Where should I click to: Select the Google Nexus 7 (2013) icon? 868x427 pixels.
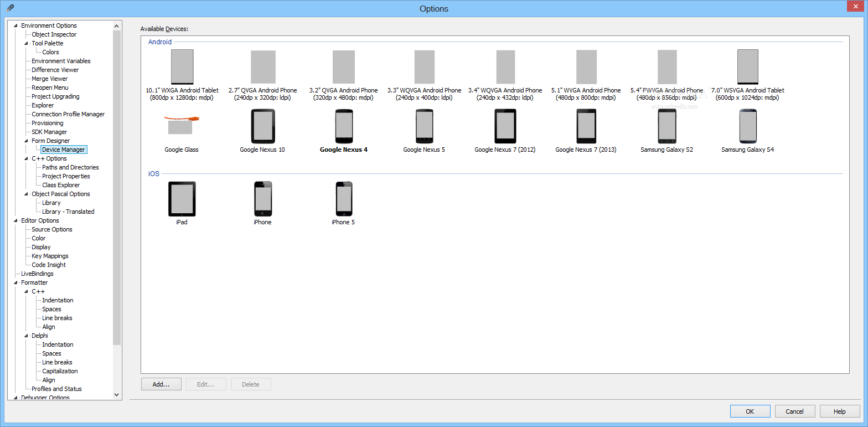click(x=586, y=126)
